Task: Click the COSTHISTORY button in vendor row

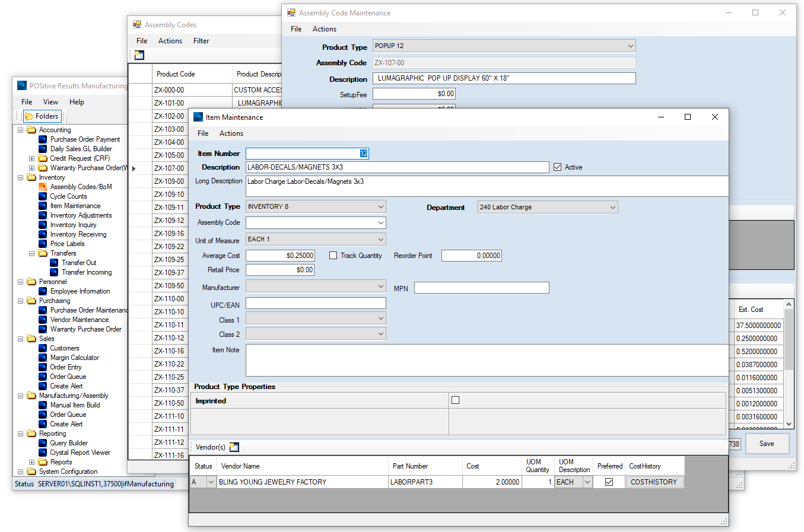Action: coord(654,482)
